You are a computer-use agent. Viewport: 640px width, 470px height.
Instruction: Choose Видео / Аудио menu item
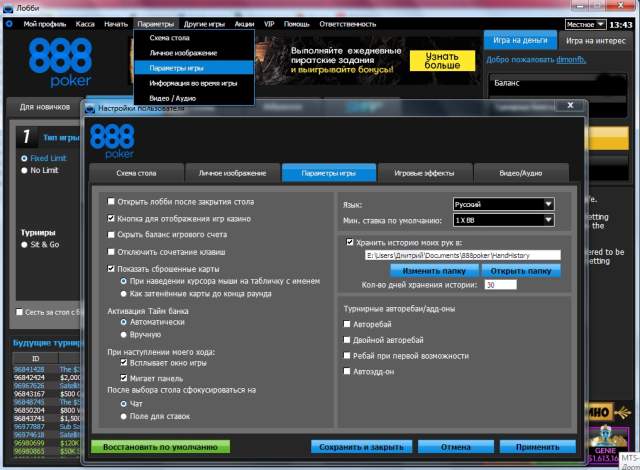[x=194, y=98]
